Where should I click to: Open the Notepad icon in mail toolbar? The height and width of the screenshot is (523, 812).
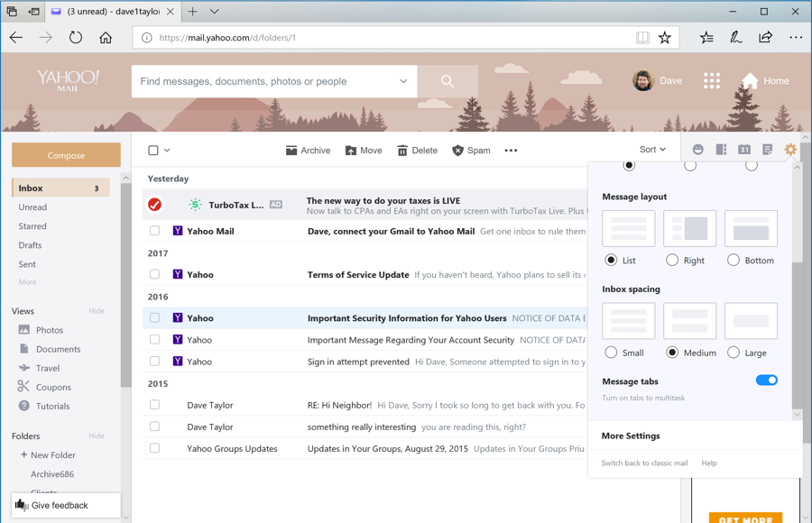tap(768, 150)
